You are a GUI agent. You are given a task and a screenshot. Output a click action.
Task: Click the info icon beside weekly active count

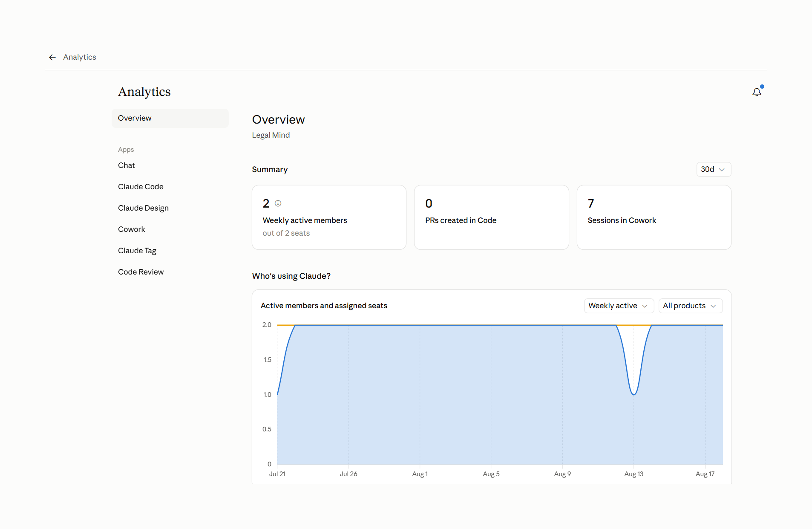coord(278,203)
